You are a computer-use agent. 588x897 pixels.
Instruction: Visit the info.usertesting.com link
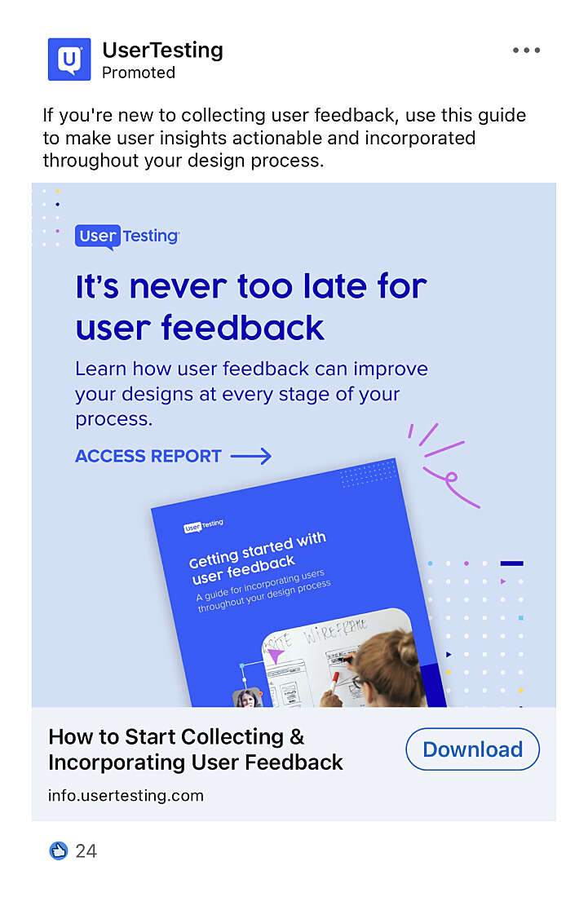tap(126, 796)
